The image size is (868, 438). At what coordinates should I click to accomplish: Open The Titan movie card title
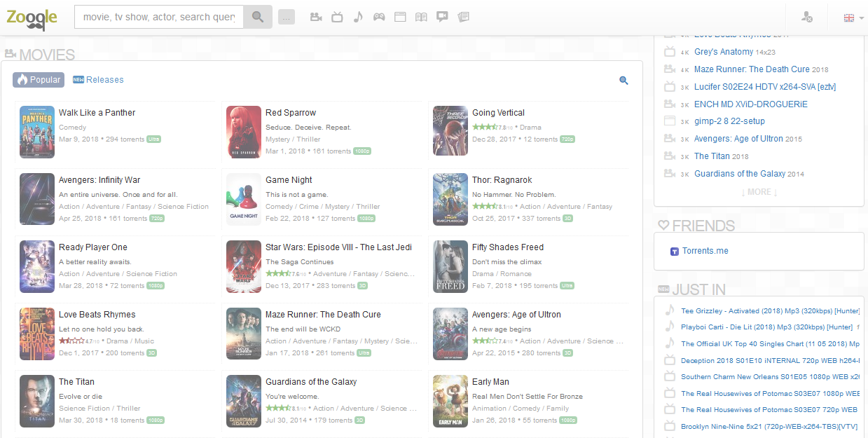pyautogui.click(x=76, y=382)
